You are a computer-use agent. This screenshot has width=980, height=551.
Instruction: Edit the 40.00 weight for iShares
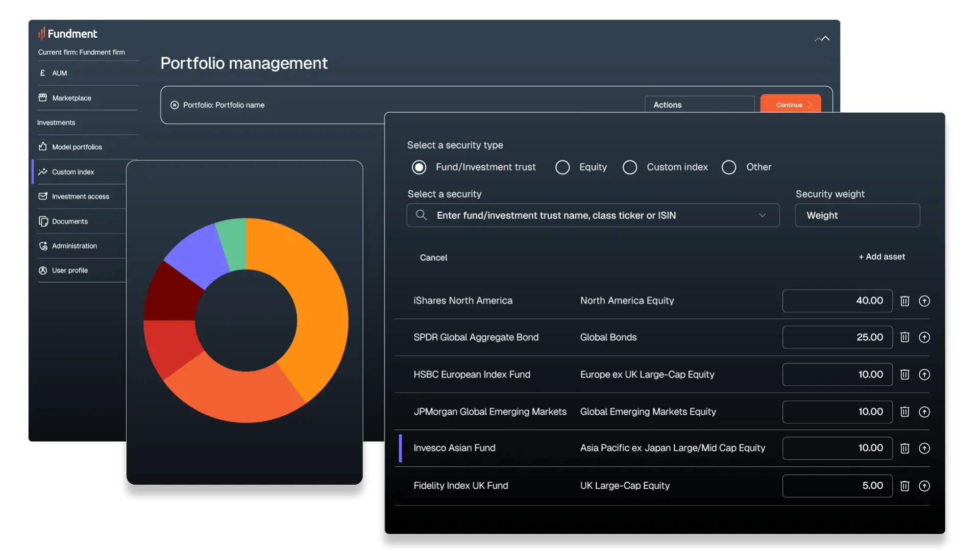point(837,301)
